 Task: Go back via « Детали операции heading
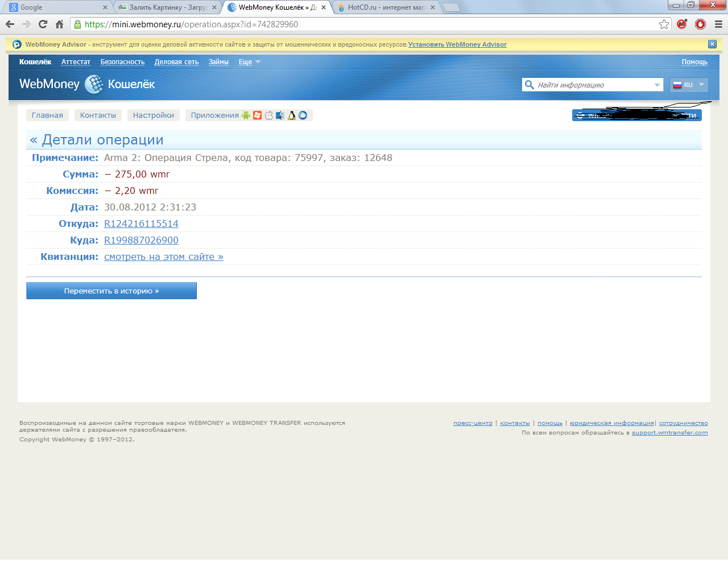[x=97, y=140]
